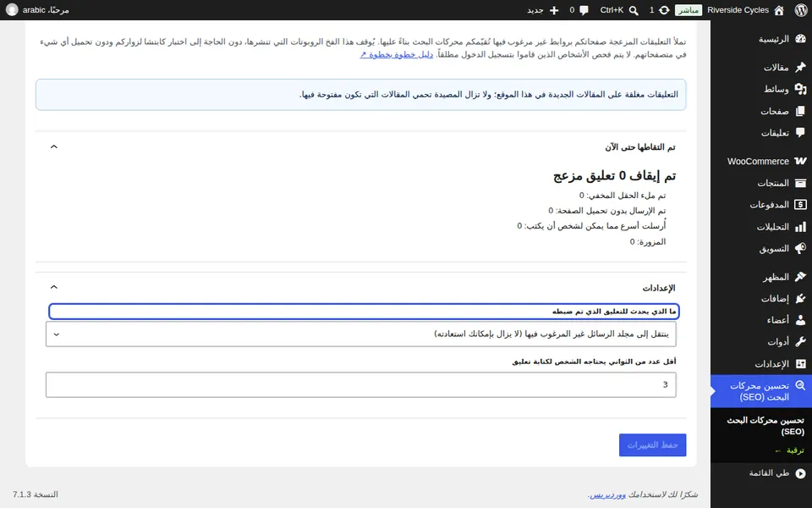This screenshot has width=812, height=508.
Task: Click the مرحبًا، arabic greeting text
Action: [46, 10]
